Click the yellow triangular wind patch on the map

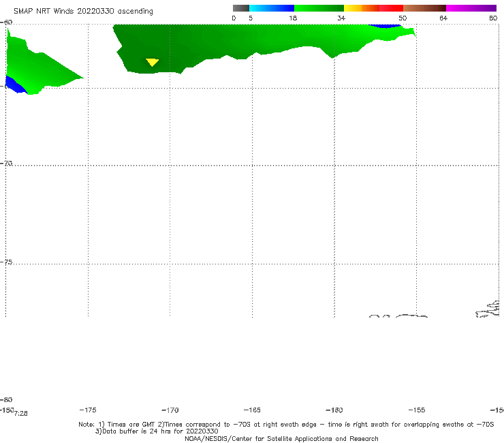[152, 62]
